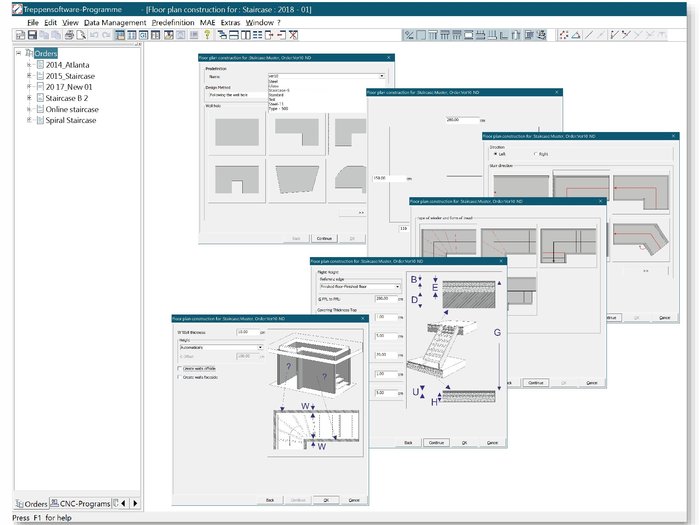Open the Reference edge dropdown
The height and width of the screenshot is (525, 700).
[397, 286]
